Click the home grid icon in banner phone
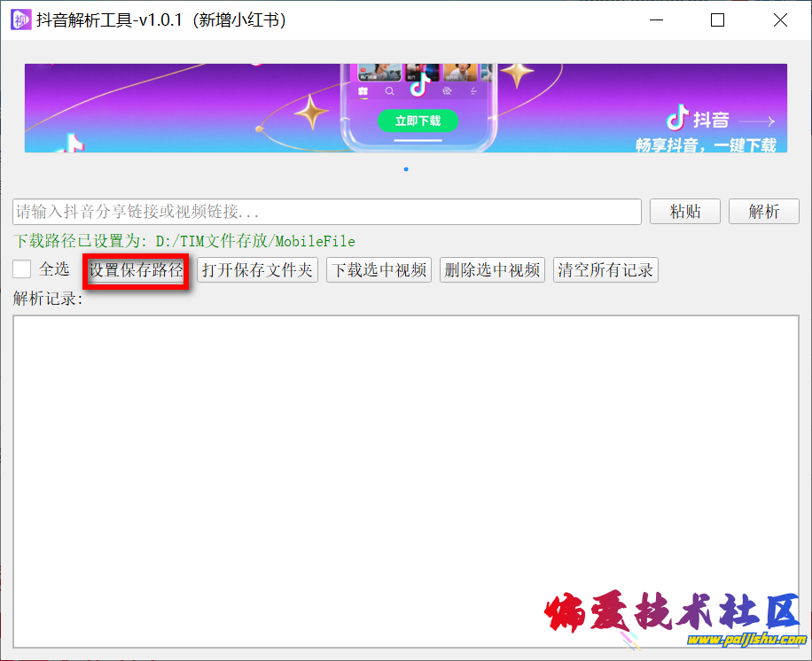The image size is (812, 661). pyautogui.click(x=362, y=90)
